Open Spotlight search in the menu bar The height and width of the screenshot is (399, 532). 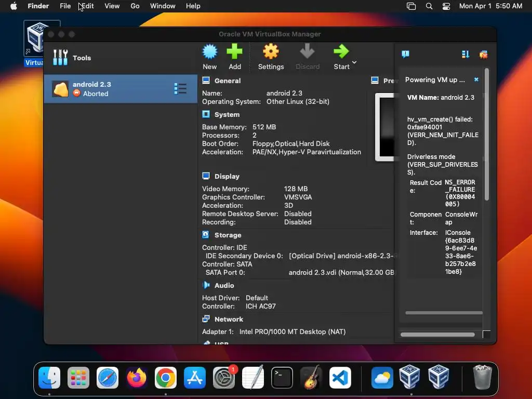click(x=429, y=6)
